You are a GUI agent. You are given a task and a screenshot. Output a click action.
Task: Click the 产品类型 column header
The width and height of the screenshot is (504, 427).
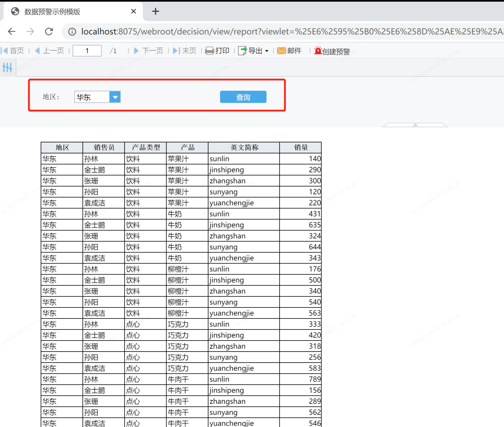(x=146, y=148)
